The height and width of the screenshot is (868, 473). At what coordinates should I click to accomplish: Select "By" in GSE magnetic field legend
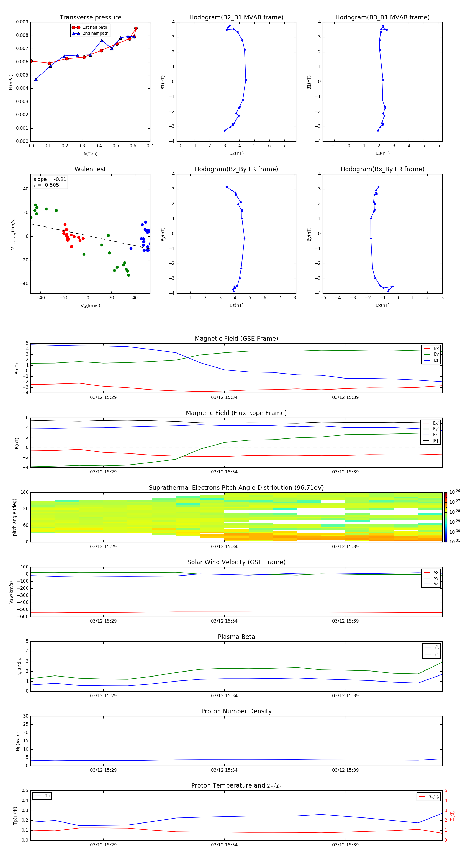point(431,355)
